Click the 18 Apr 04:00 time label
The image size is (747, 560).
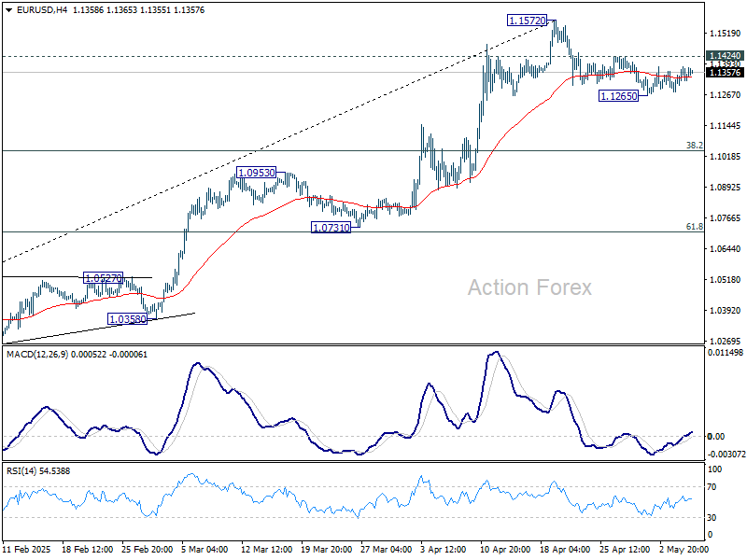point(565,549)
